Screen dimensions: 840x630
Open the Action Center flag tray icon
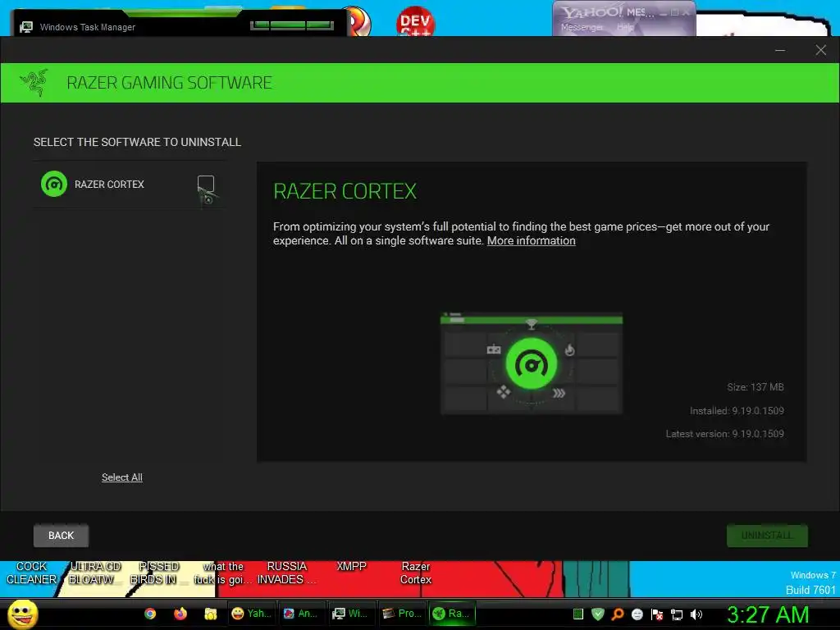657,614
